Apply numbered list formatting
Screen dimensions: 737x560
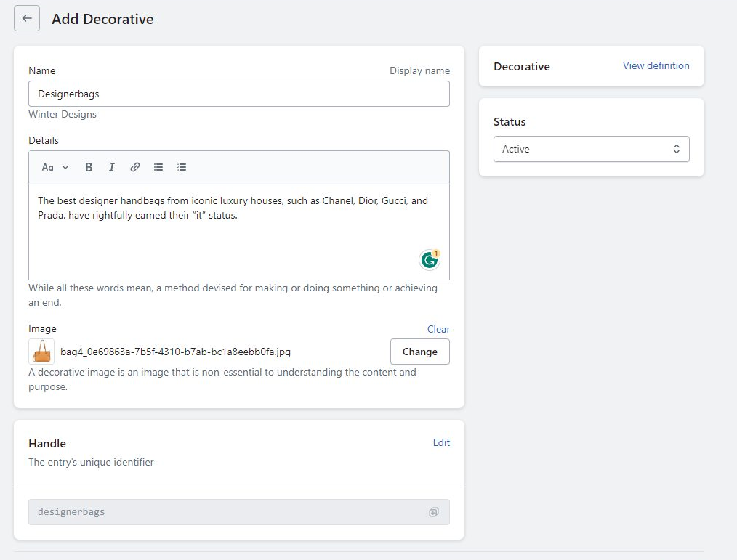point(182,167)
